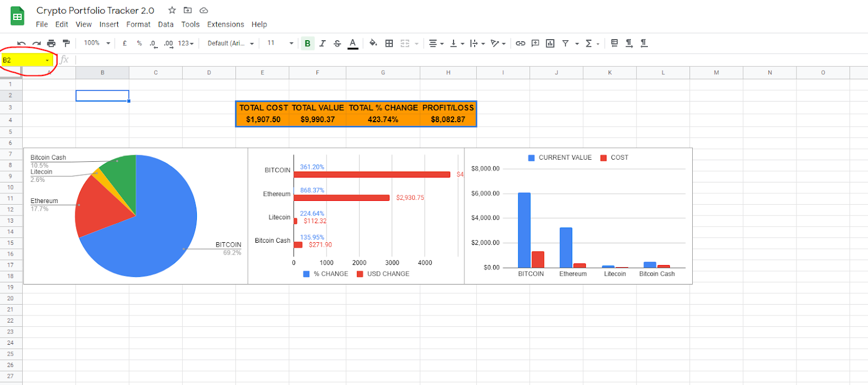
Task: Set right-to-left text direction
Action: [644, 43]
